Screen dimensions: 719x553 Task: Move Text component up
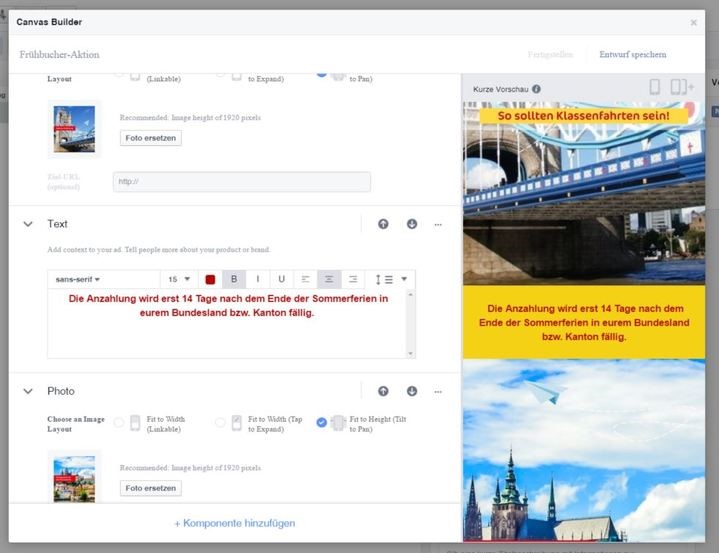(383, 224)
